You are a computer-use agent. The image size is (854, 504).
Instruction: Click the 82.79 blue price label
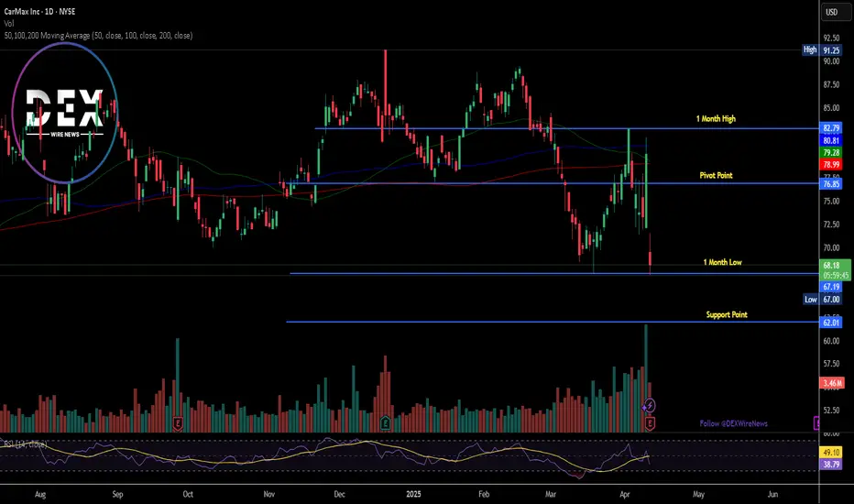(x=831, y=128)
